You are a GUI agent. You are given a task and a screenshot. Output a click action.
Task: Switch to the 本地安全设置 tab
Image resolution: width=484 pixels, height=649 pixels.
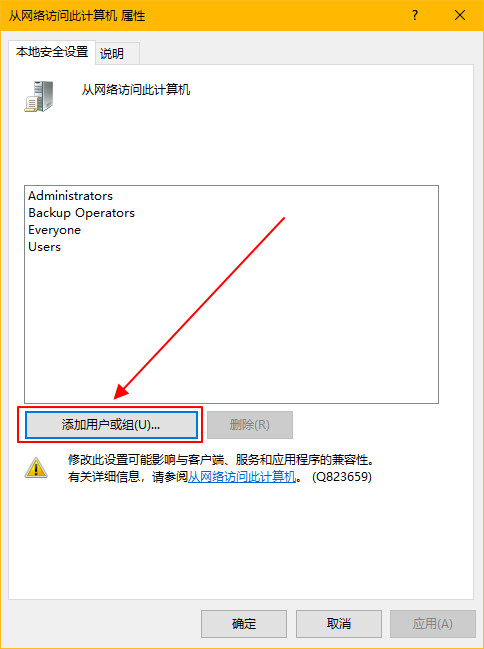point(52,52)
